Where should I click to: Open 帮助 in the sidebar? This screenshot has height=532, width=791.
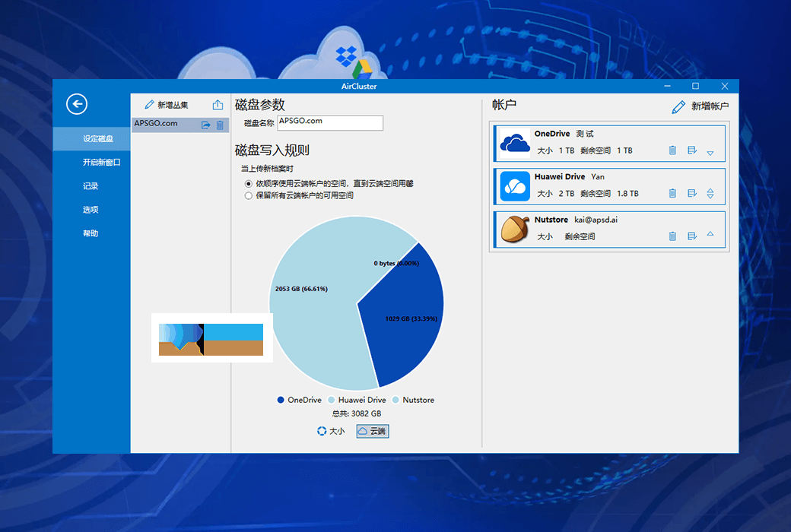pyautogui.click(x=92, y=233)
